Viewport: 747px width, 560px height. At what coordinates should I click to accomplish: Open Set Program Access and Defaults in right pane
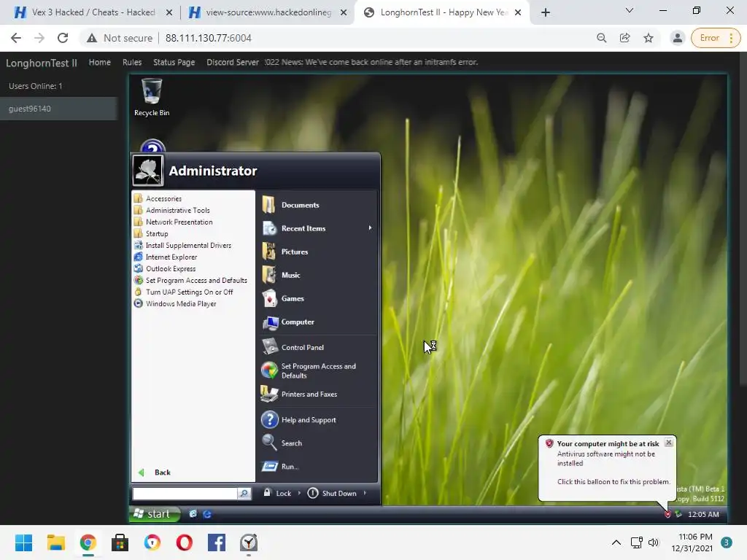point(318,370)
